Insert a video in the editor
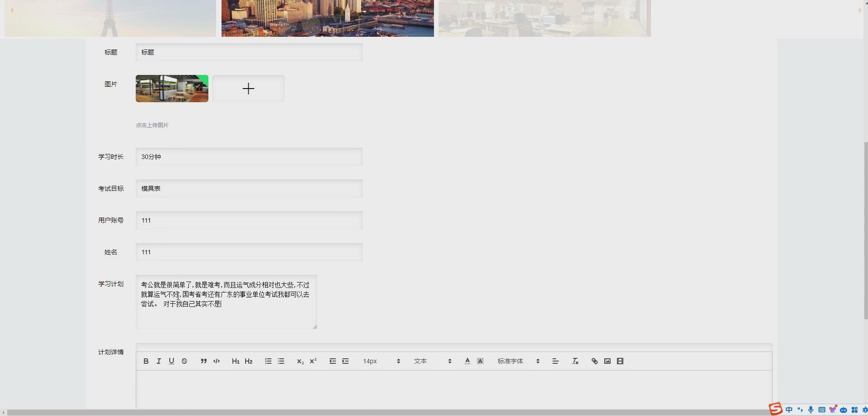Screen dimensions: 868x416 click(620, 361)
